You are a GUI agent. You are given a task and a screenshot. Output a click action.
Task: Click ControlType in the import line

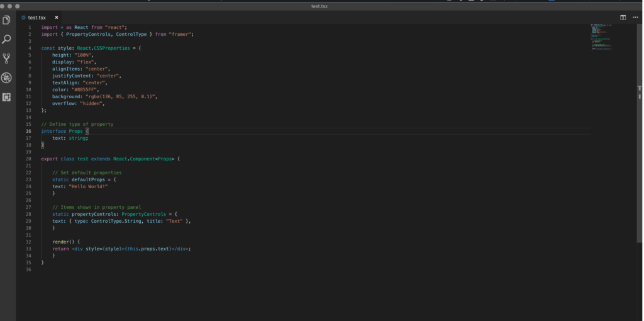coord(131,35)
